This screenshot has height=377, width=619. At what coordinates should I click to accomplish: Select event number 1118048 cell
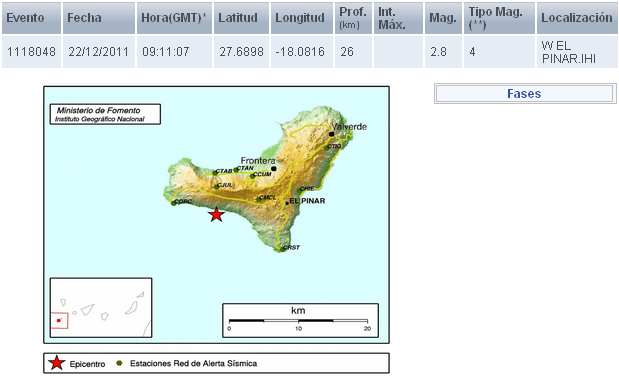pyautogui.click(x=32, y=52)
